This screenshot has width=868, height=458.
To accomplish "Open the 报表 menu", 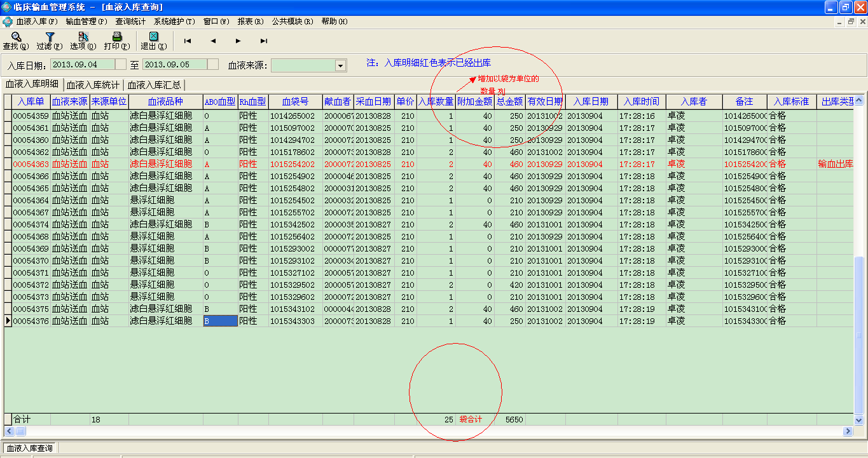I will pos(250,21).
